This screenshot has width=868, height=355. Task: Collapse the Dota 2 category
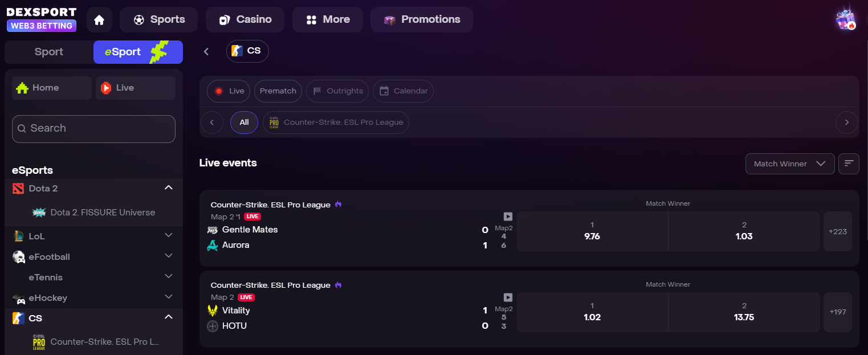[x=168, y=187]
